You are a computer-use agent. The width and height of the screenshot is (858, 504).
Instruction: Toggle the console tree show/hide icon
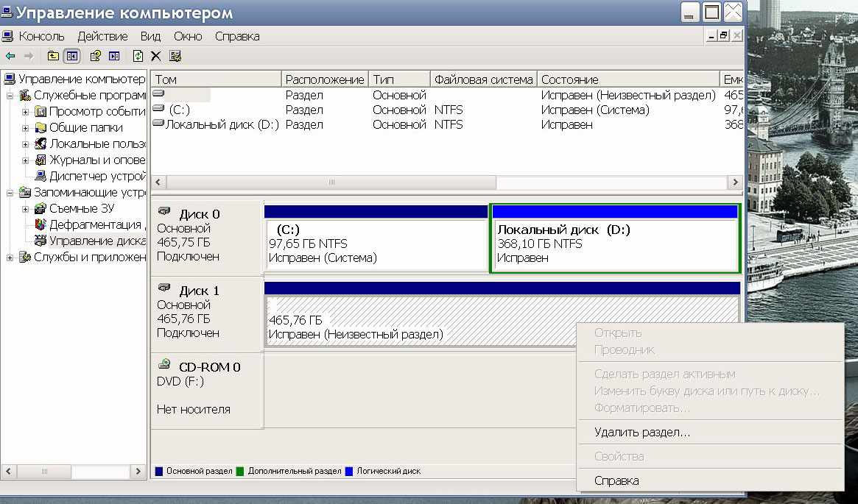coord(71,56)
